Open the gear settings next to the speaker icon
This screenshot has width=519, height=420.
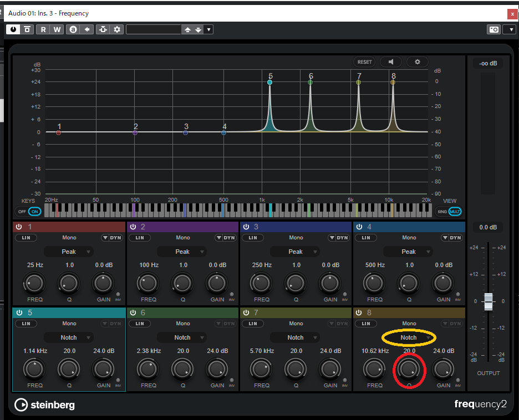pyautogui.click(x=418, y=62)
